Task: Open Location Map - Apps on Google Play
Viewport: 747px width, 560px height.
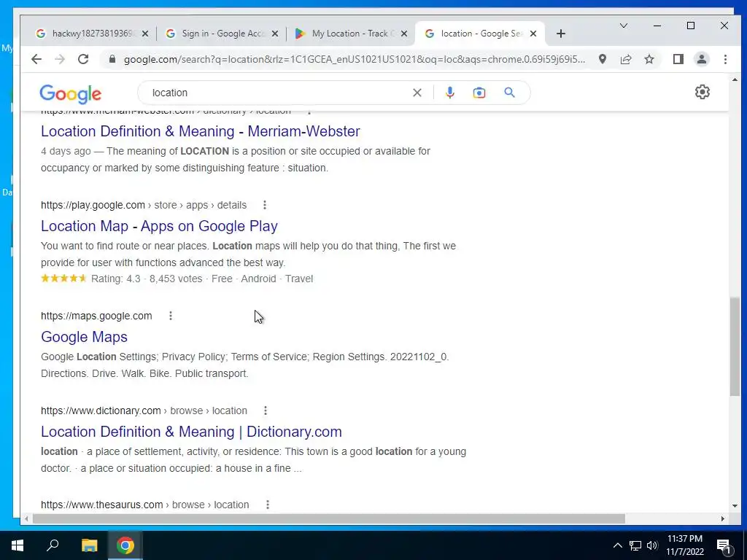Action: click(x=159, y=226)
